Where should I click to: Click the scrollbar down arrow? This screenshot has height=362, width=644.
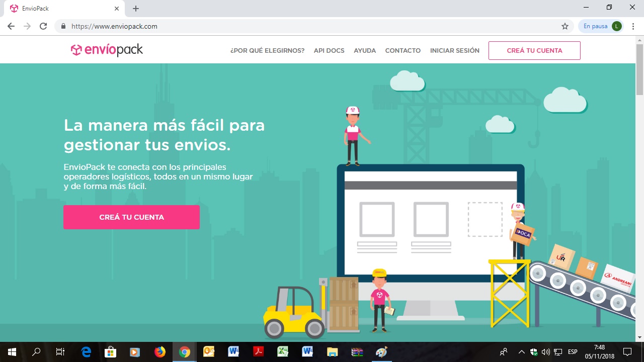click(639, 337)
